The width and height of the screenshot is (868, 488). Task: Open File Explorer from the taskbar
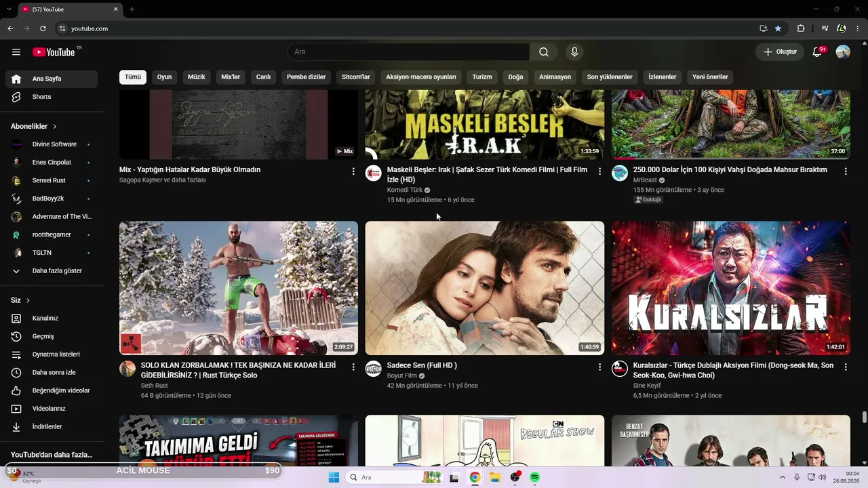[495, 477]
